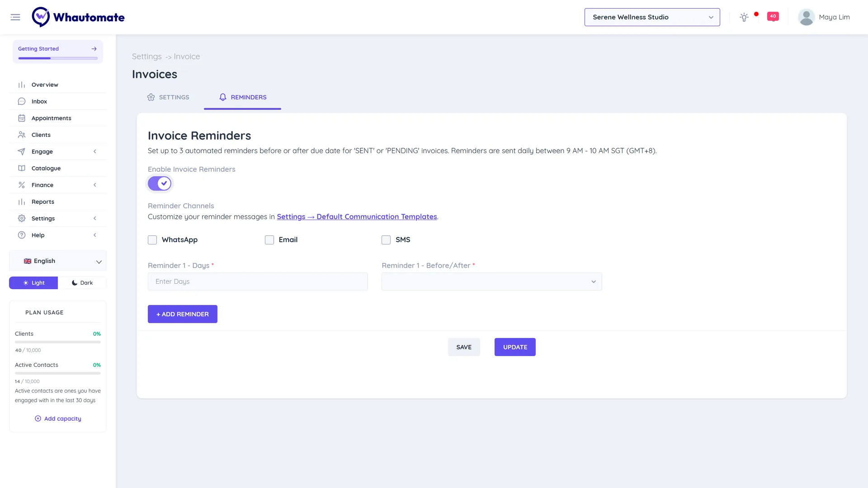Switch to Dark theme
The width and height of the screenshot is (868, 488).
(82, 283)
